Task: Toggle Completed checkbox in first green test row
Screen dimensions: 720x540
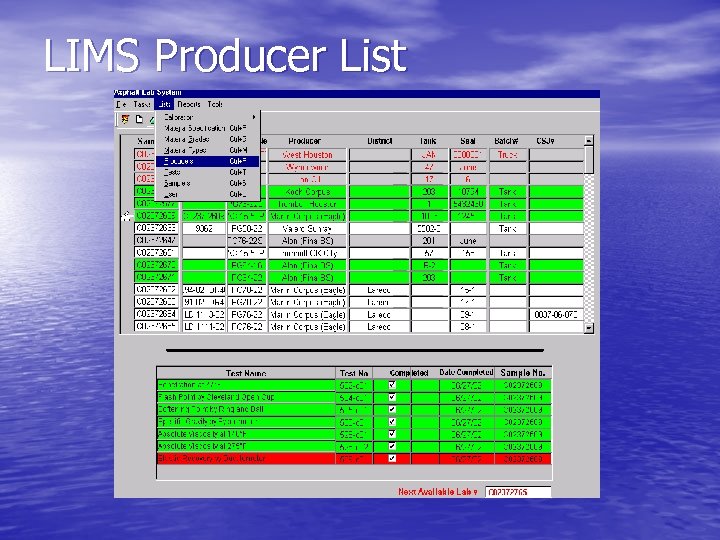Action: tap(392, 385)
